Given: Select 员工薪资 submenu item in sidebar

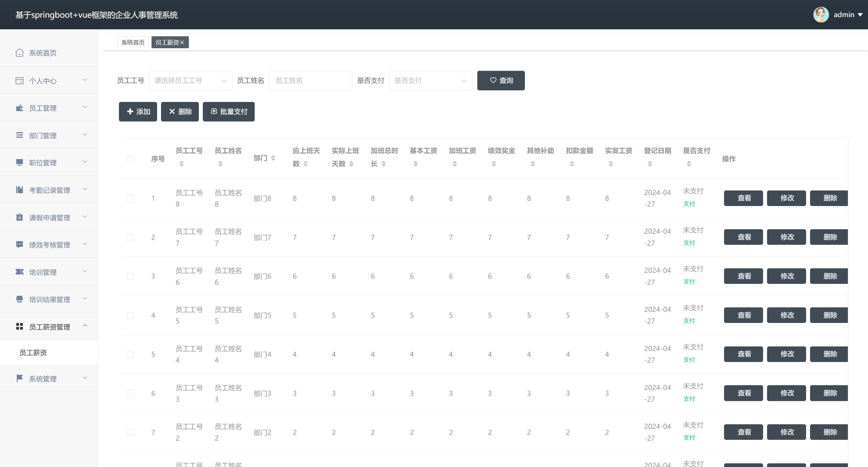Looking at the screenshot, I should (33, 352).
